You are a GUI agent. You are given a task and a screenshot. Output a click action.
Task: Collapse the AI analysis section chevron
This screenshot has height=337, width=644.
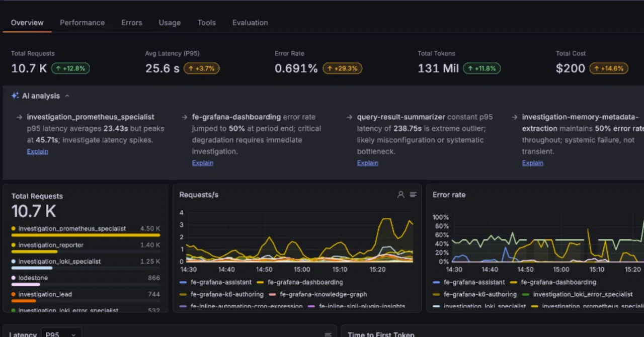click(x=67, y=96)
